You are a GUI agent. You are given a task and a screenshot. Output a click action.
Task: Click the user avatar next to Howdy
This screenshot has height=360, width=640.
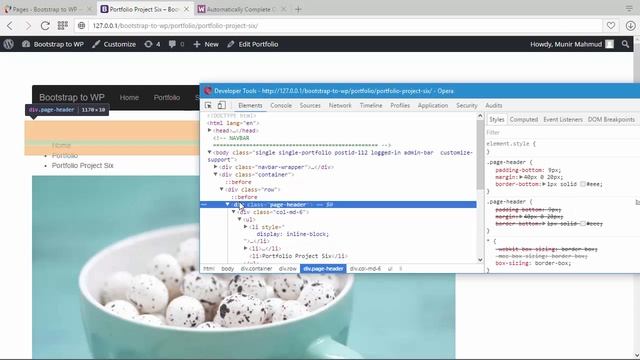(x=609, y=44)
